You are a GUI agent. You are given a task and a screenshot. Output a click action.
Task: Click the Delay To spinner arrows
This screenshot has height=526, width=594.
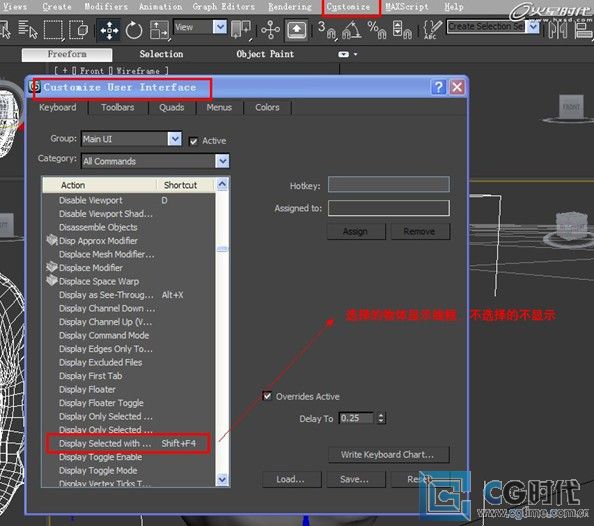coord(381,418)
